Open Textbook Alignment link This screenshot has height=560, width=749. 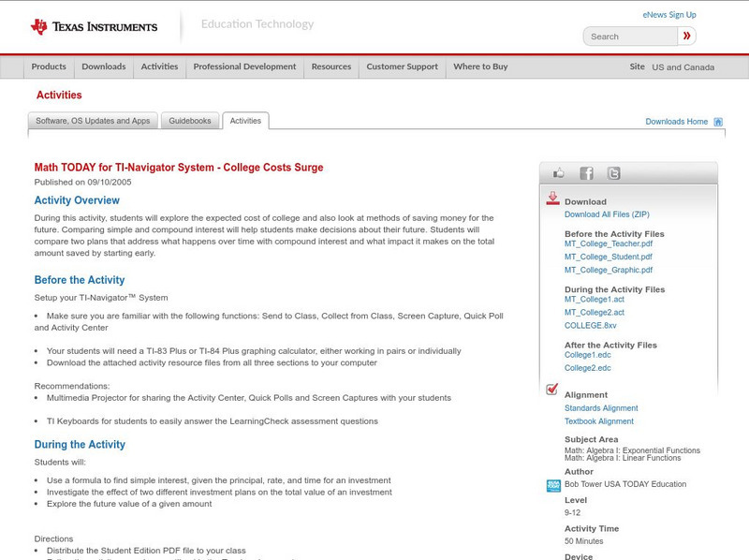pyautogui.click(x=599, y=421)
